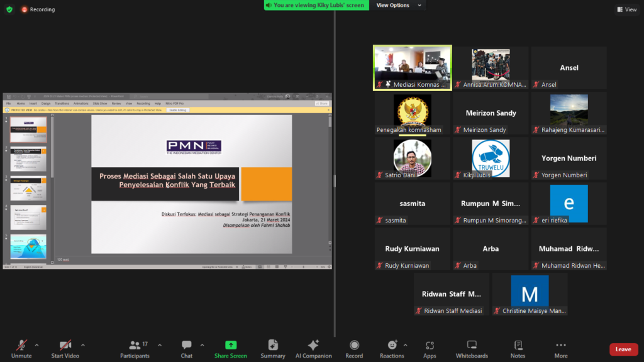Launch AI Companion
The width and height of the screenshot is (644, 362).
point(313,349)
